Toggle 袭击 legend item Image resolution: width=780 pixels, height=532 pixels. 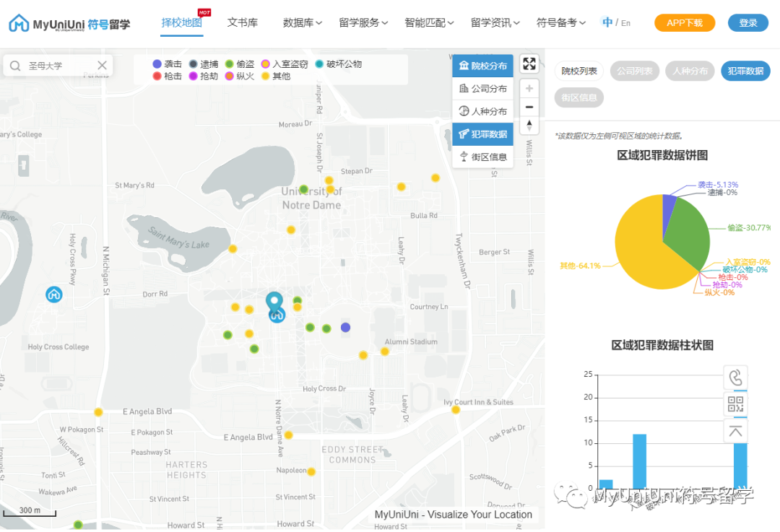click(167, 64)
